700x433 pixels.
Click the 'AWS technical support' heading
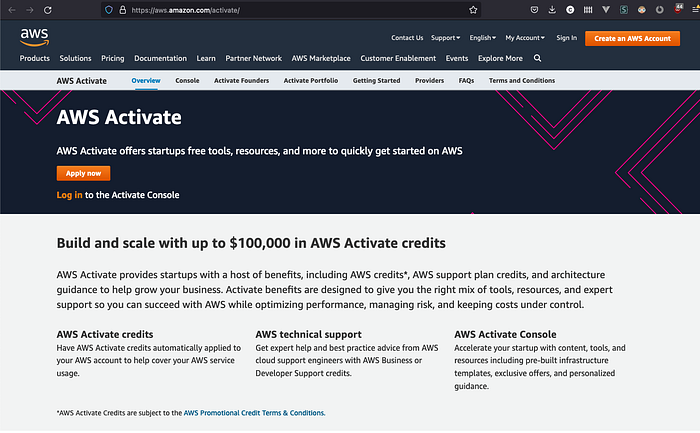[308, 334]
